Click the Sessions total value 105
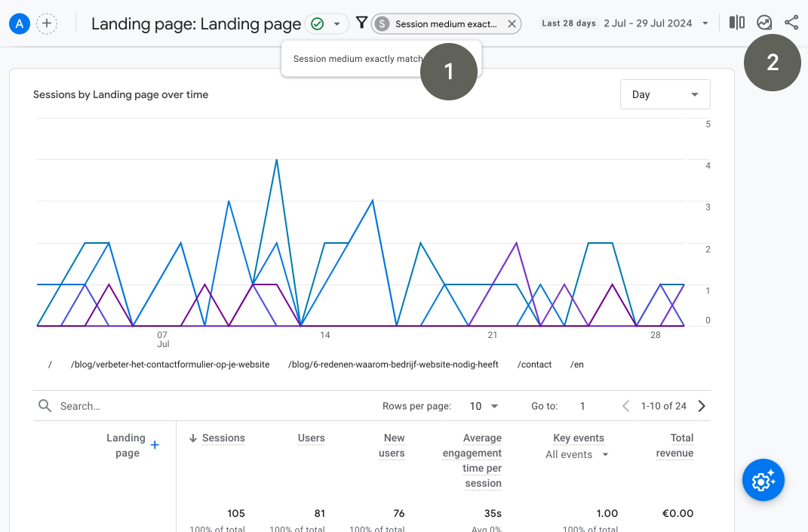 coord(236,513)
